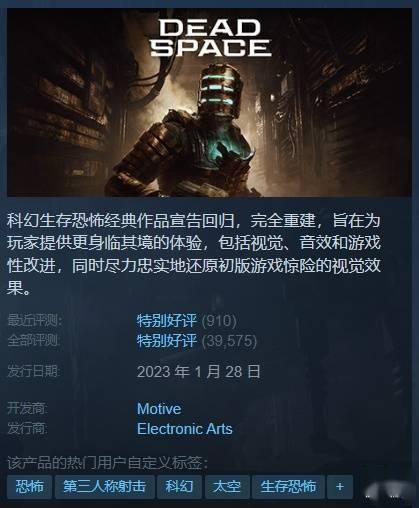Image resolution: width=419 pixels, height=508 pixels.
Task: Click the DEAD SPACE logo title
Action: (210, 38)
